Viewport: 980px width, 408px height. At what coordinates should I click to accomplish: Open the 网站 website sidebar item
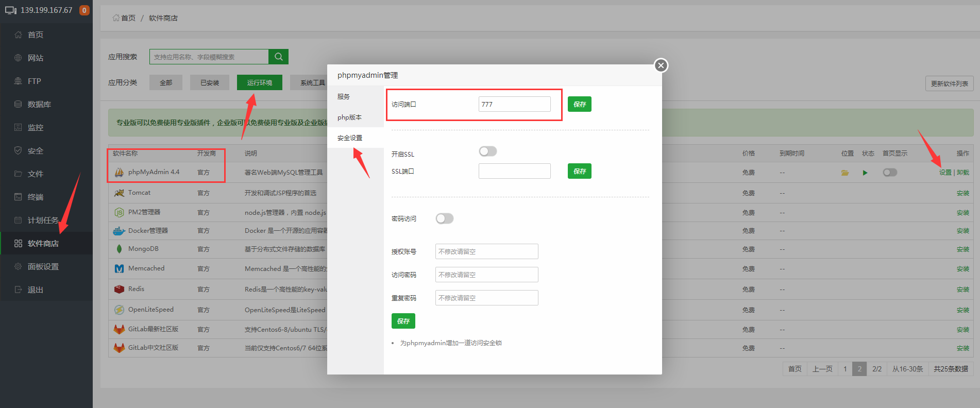point(46,58)
